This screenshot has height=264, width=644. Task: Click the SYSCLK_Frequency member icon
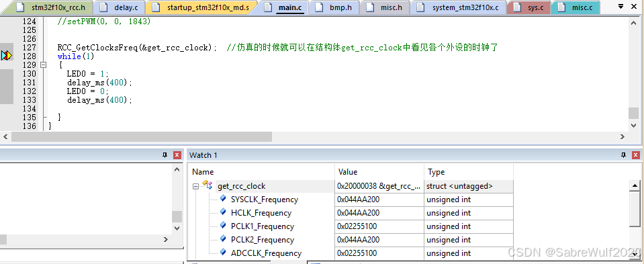(223, 199)
